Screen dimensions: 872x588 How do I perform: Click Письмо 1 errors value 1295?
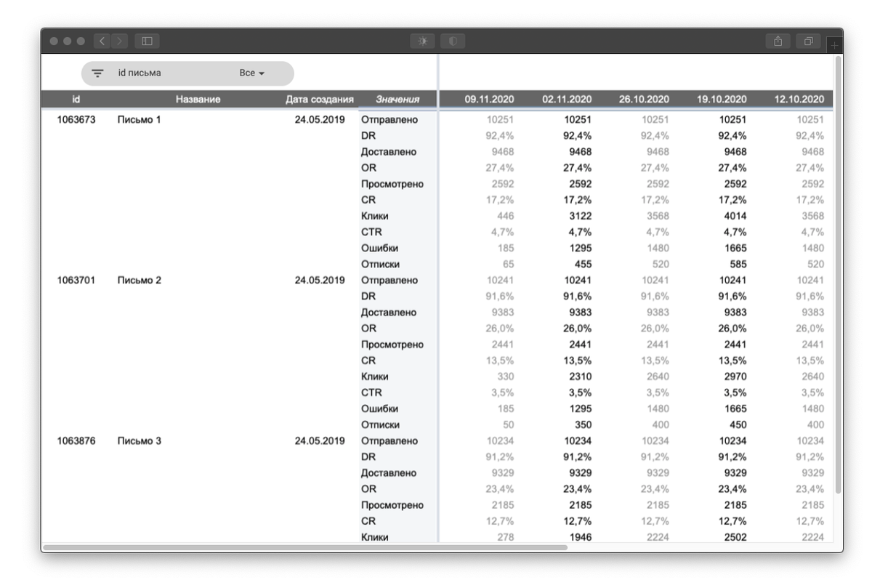click(x=579, y=249)
